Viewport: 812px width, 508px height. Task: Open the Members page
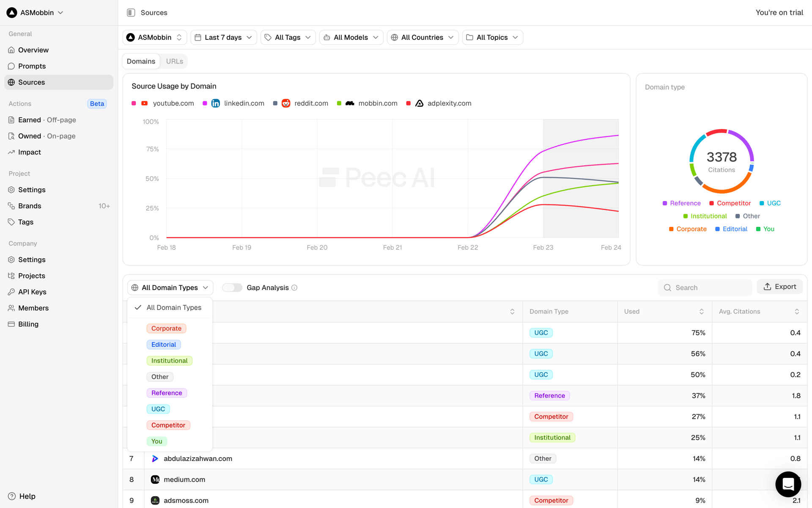(59, 308)
